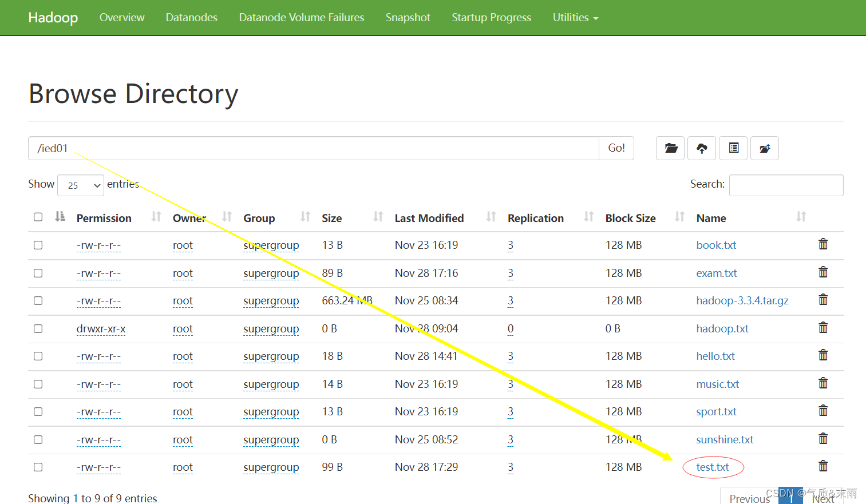
Task: Click replication value 3 for book.txt
Action: (x=511, y=245)
